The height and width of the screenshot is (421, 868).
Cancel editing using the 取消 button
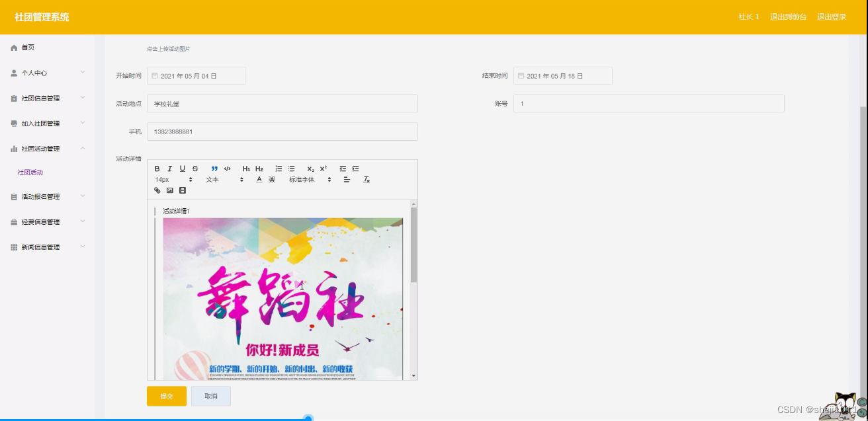(210, 396)
